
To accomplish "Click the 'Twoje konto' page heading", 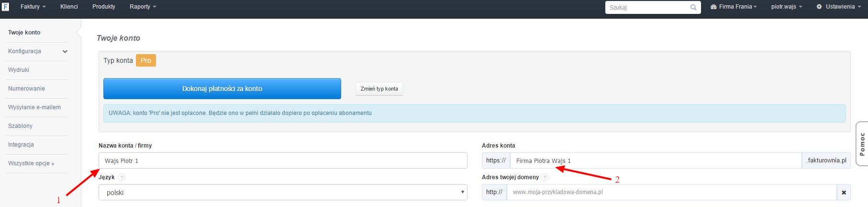I will click(x=118, y=38).
